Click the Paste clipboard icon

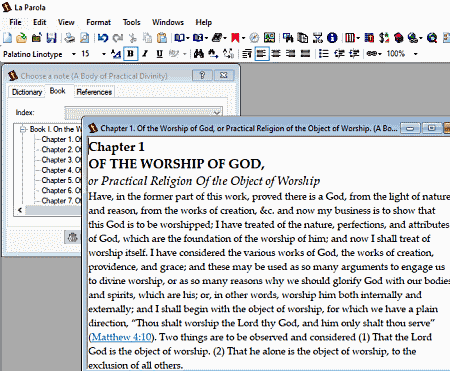point(162,38)
